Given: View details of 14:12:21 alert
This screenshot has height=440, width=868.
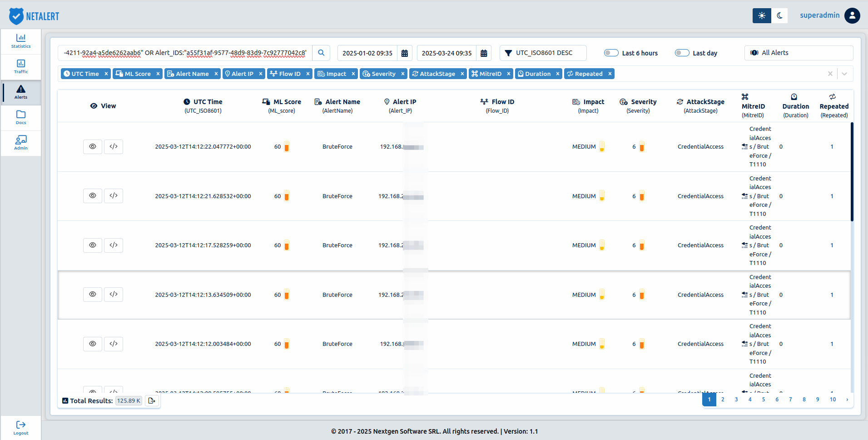Looking at the screenshot, I should coord(93,195).
